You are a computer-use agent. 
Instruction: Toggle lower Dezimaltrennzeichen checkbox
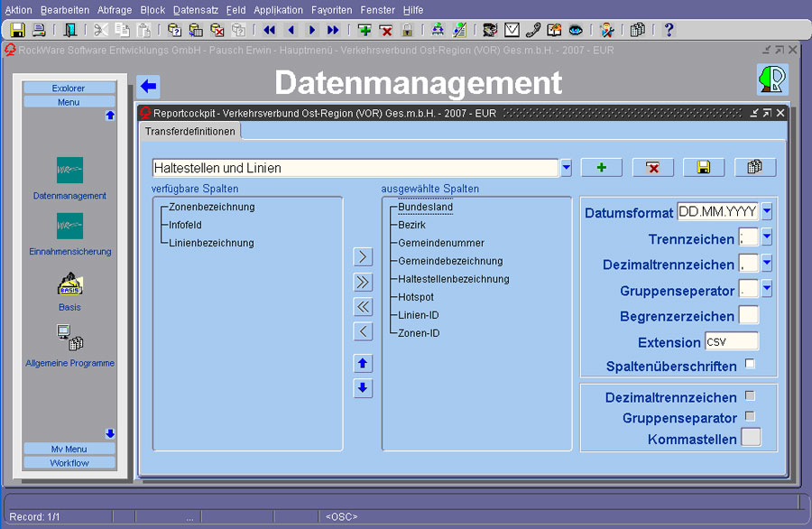pos(750,395)
